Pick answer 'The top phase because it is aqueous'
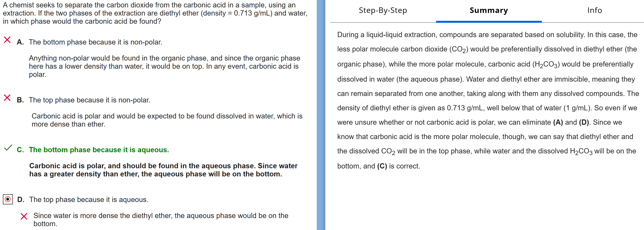The width and height of the screenshot is (644, 230). 89,200
